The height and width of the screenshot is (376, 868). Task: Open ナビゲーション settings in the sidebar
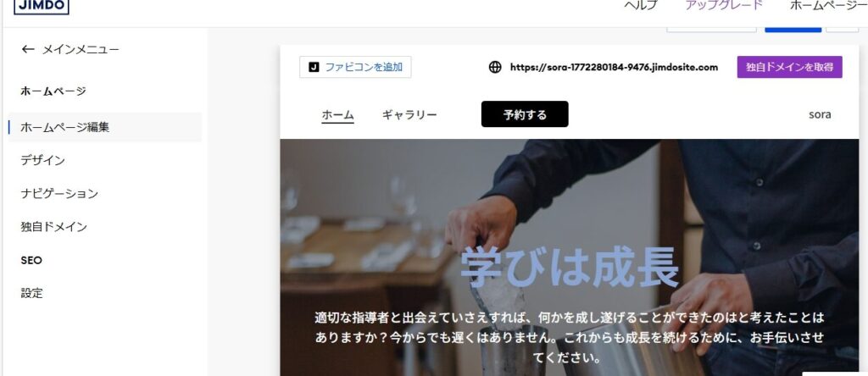[x=59, y=194]
